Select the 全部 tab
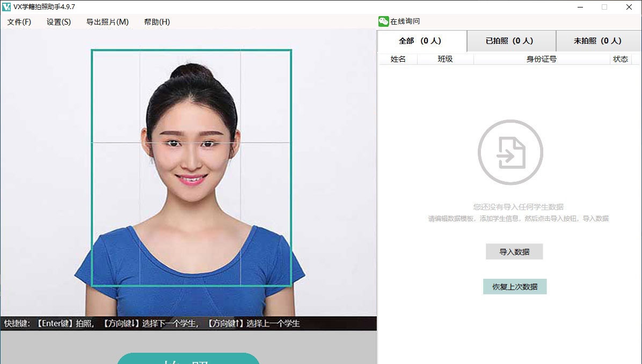The width and height of the screenshot is (642, 364). click(422, 41)
